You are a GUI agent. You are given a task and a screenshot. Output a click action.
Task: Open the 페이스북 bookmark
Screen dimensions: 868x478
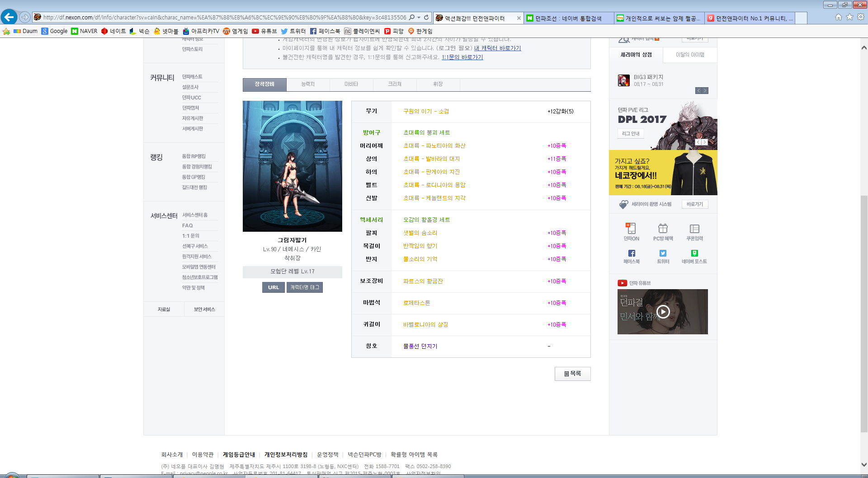(325, 31)
